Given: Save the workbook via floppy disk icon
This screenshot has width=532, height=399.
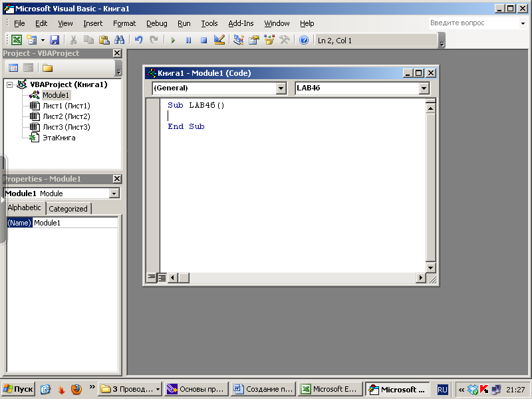Looking at the screenshot, I should click(x=55, y=40).
